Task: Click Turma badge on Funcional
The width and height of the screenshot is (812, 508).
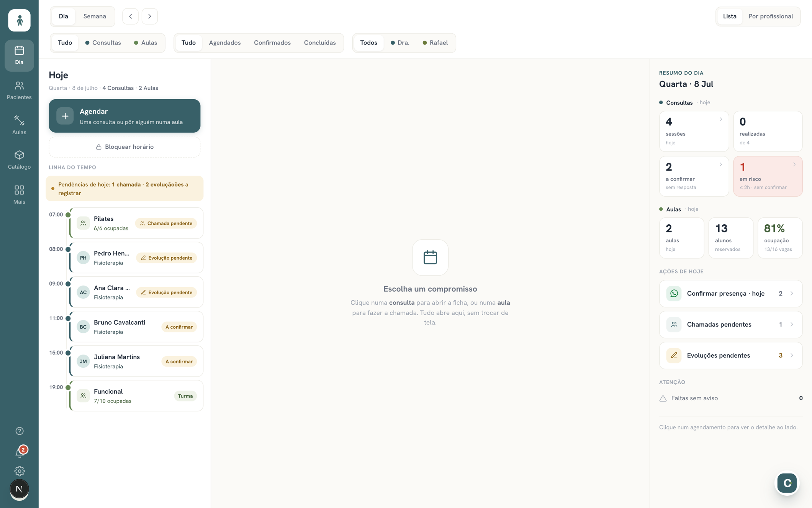Action: [x=185, y=396]
